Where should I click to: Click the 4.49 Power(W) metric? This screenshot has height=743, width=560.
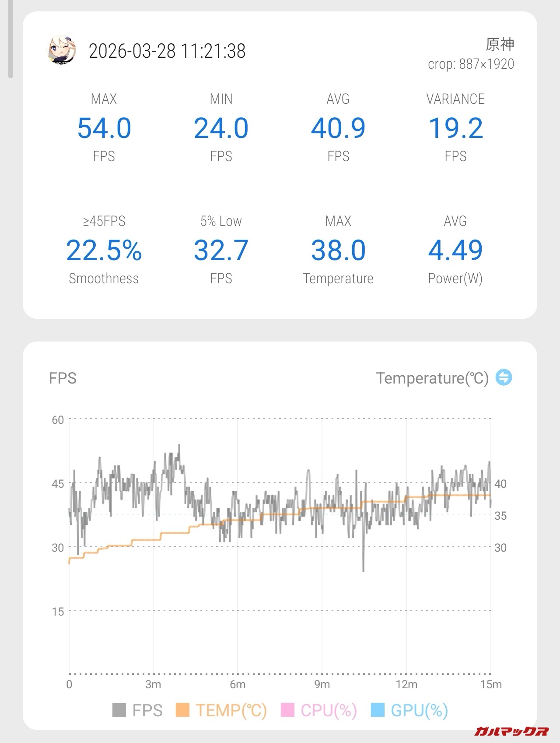[x=455, y=250]
